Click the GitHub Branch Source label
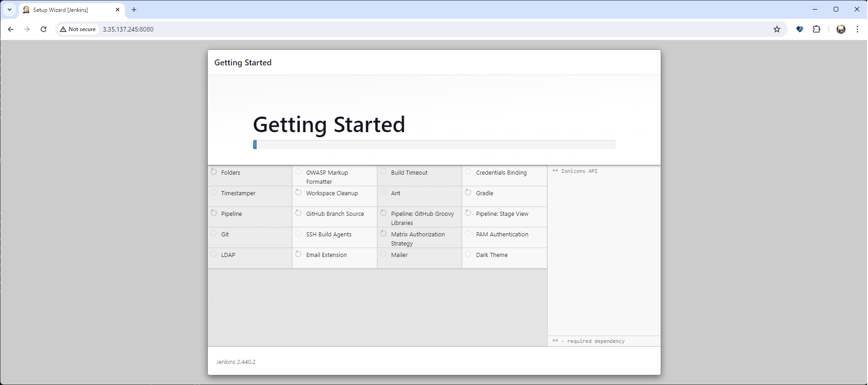 [x=335, y=214]
